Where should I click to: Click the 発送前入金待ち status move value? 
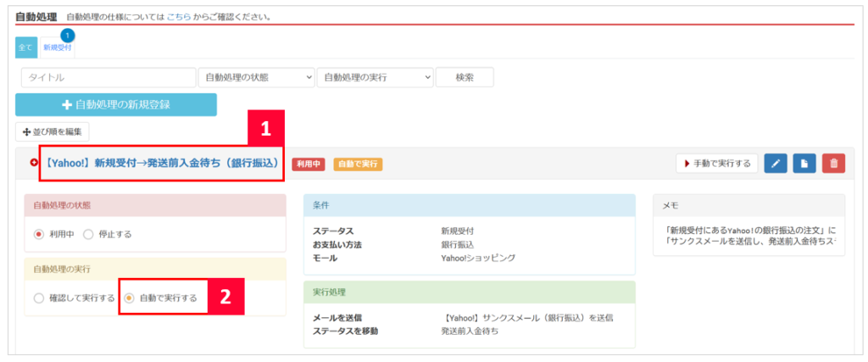pos(470,331)
